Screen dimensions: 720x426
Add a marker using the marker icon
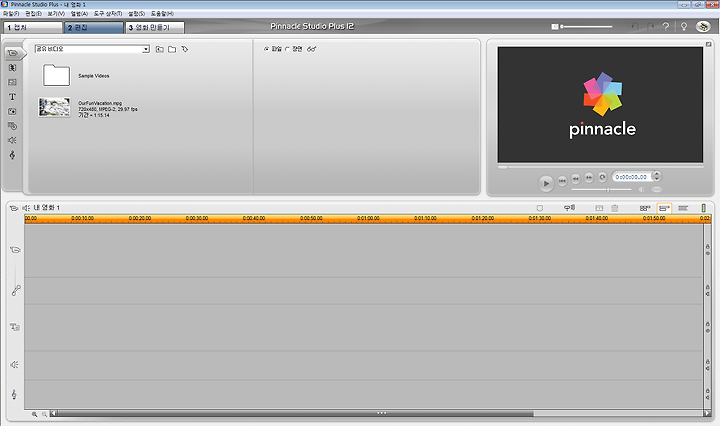click(540, 208)
